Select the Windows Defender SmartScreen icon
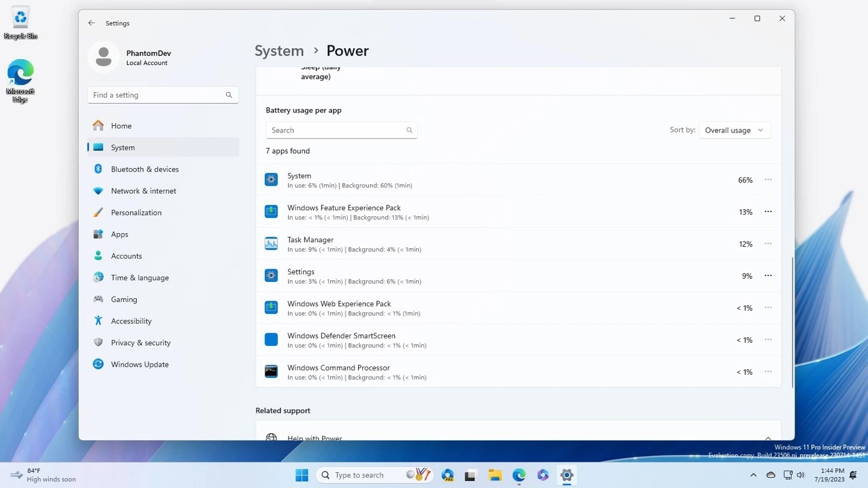 (x=271, y=339)
